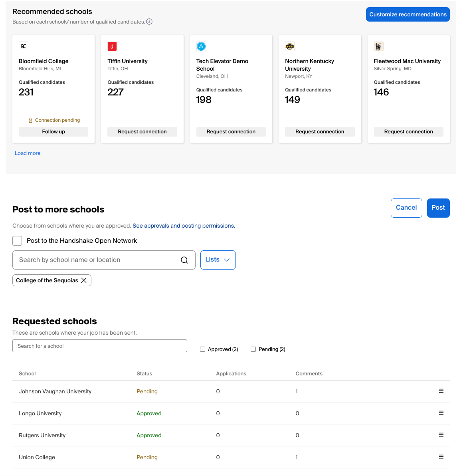The height and width of the screenshot is (476, 467).
Task: Click the Status column header
Action: click(x=144, y=374)
